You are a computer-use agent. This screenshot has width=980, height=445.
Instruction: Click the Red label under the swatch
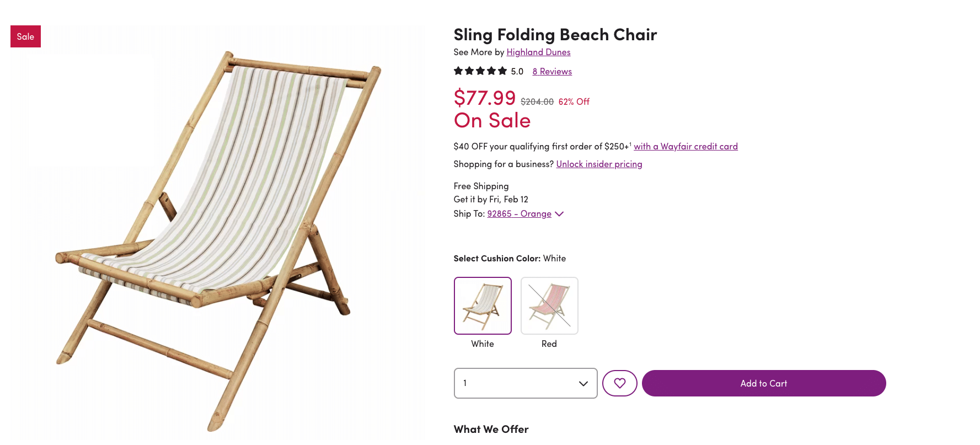click(549, 344)
